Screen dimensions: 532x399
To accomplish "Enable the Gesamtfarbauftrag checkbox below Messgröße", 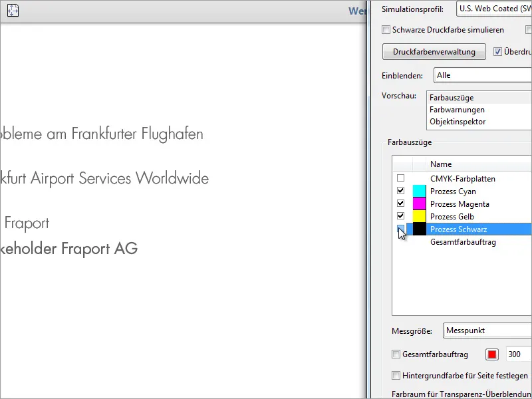I will (396, 354).
